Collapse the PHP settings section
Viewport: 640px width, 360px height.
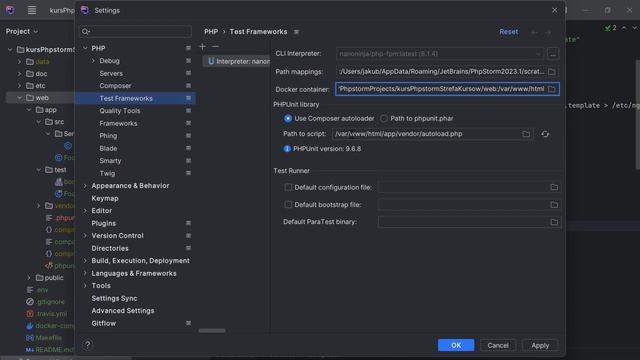click(85, 48)
